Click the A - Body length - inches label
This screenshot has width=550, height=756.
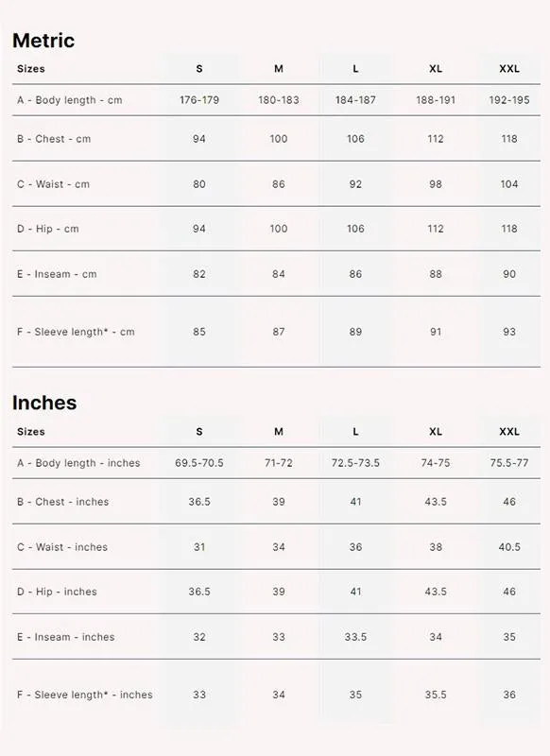point(78,463)
